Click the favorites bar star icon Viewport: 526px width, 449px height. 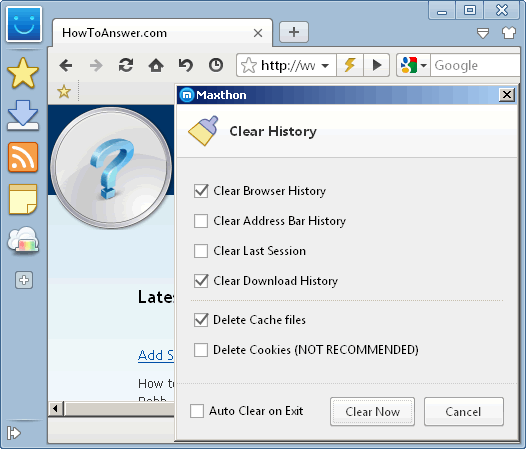tap(64, 92)
